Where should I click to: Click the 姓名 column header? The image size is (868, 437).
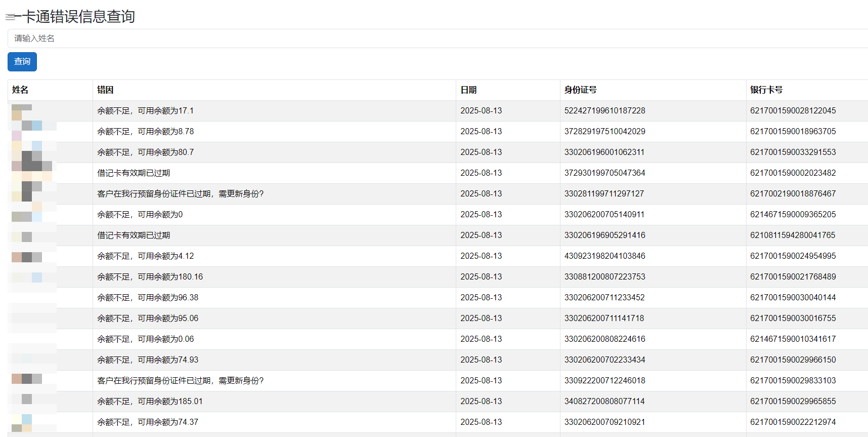pyautogui.click(x=20, y=90)
